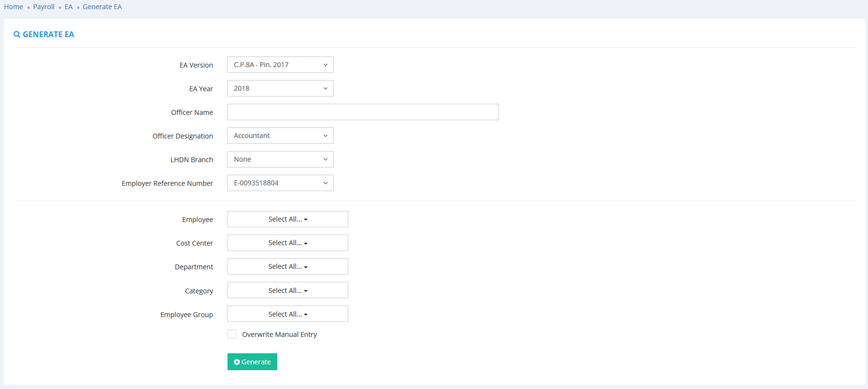Expand the EA Year dropdown
This screenshot has width=868, height=389.
[280, 88]
